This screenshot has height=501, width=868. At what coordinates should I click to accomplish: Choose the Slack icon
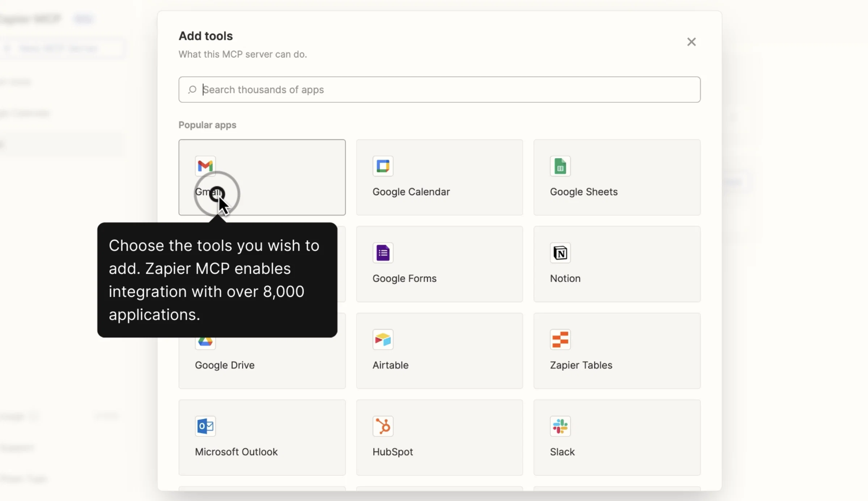[x=560, y=426]
